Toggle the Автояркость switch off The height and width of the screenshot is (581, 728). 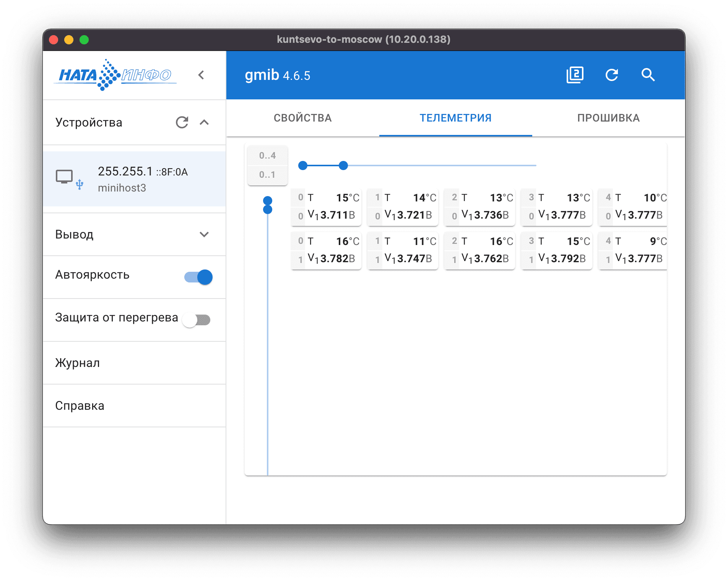(198, 277)
